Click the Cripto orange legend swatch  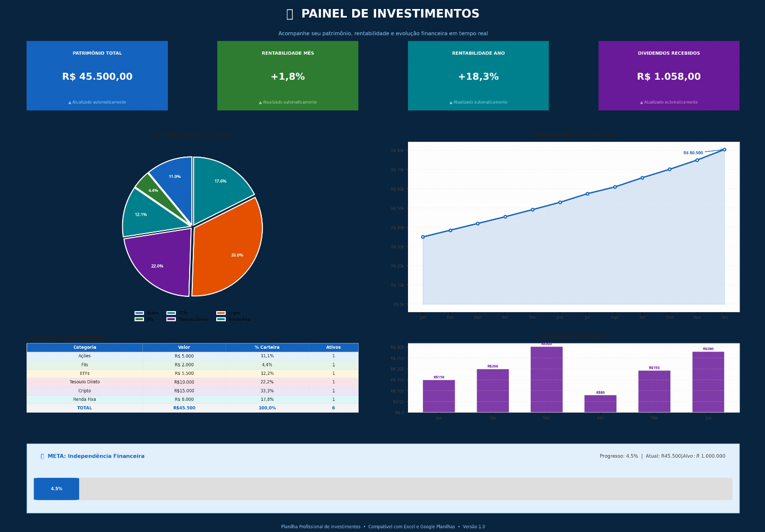pos(221,313)
